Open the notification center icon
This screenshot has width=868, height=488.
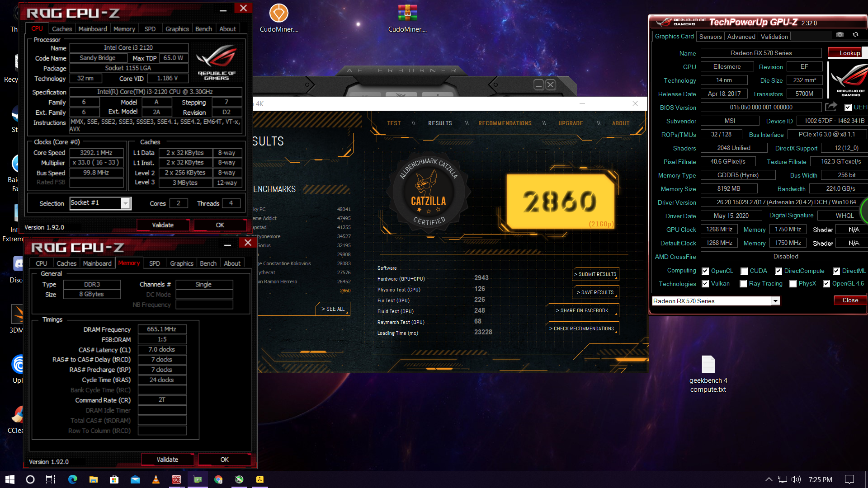click(849, 479)
